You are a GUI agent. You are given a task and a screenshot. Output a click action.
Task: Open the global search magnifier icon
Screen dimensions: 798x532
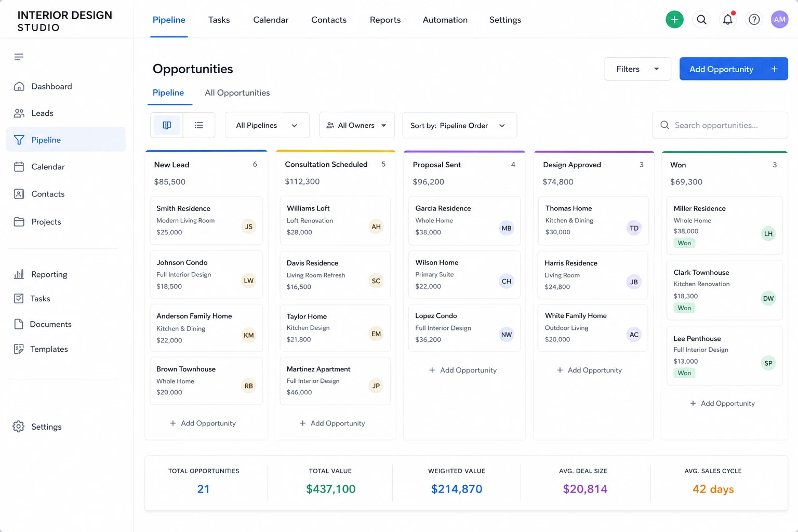pyautogui.click(x=701, y=20)
